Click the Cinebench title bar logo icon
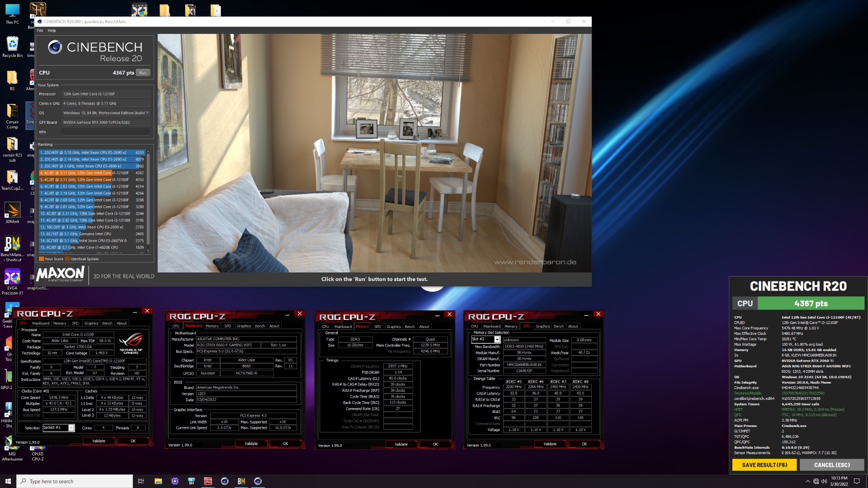The width and height of the screenshot is (868, 488). click(40, 21)
